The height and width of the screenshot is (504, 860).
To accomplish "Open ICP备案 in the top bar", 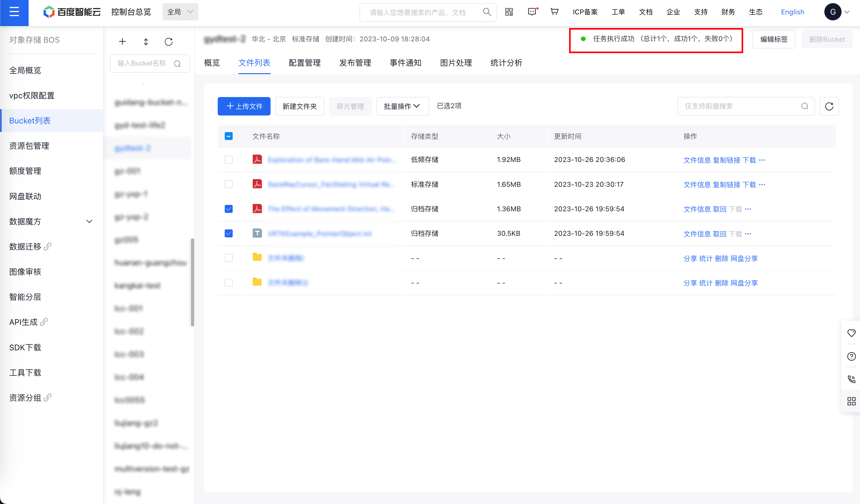I will pyautogui.click(x=585, y=12).
